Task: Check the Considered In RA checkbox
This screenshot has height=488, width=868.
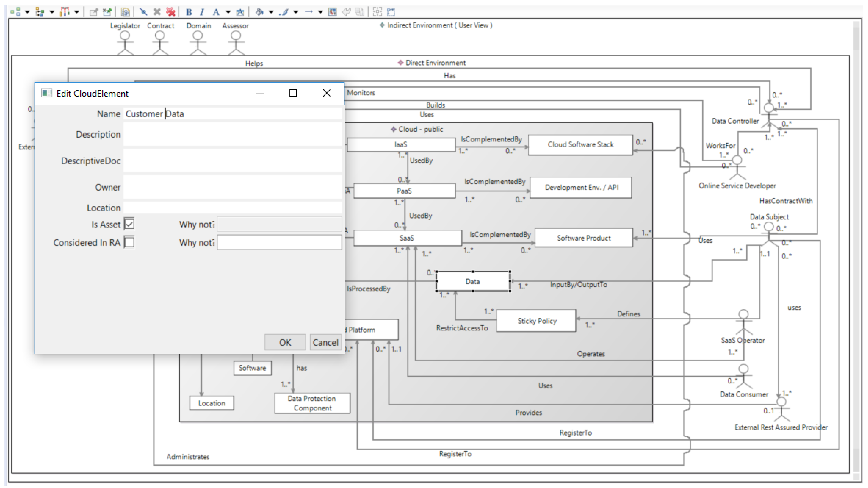Action: (x=129, y=242)
